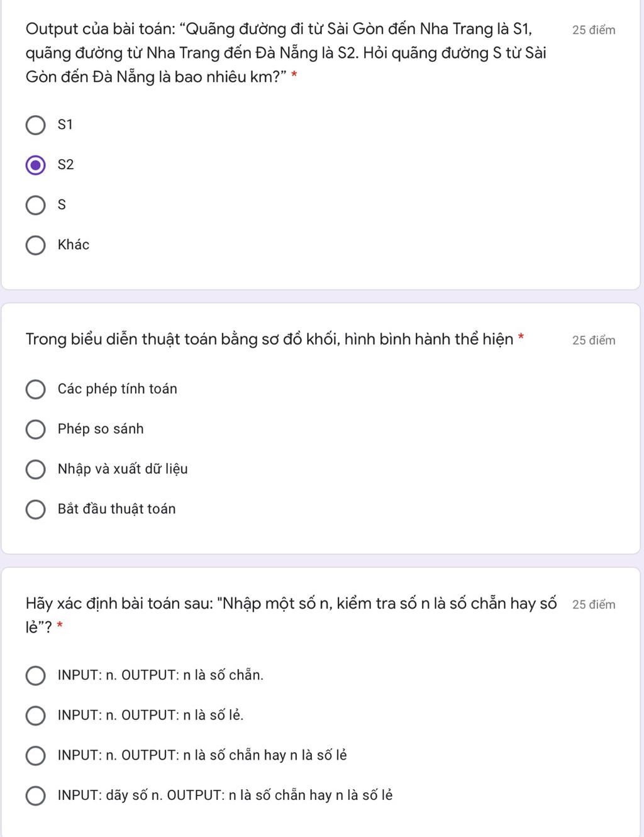Click the '25 điểm' label of the first question
644x837 pixels.
(594, 30)
